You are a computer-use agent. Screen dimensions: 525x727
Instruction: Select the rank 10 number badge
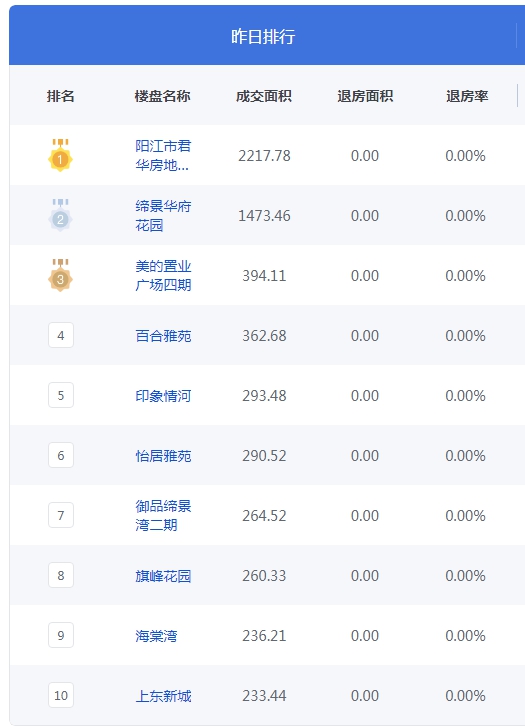coord(61,695)
